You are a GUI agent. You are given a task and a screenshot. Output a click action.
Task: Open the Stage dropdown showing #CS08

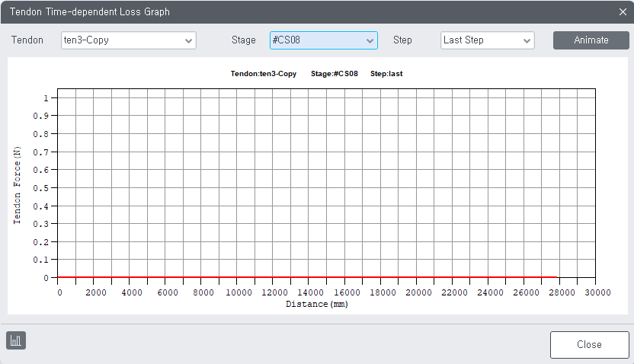323,40
